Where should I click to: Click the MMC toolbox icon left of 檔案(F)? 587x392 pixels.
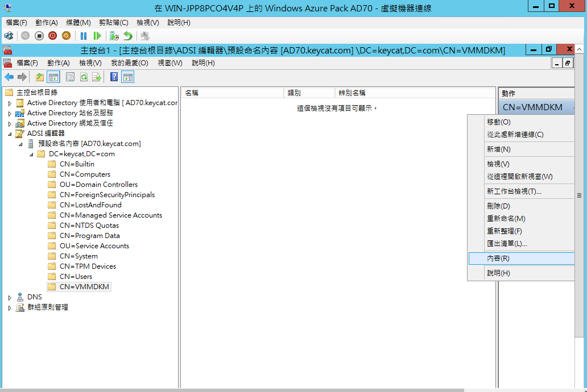(7, 63)
